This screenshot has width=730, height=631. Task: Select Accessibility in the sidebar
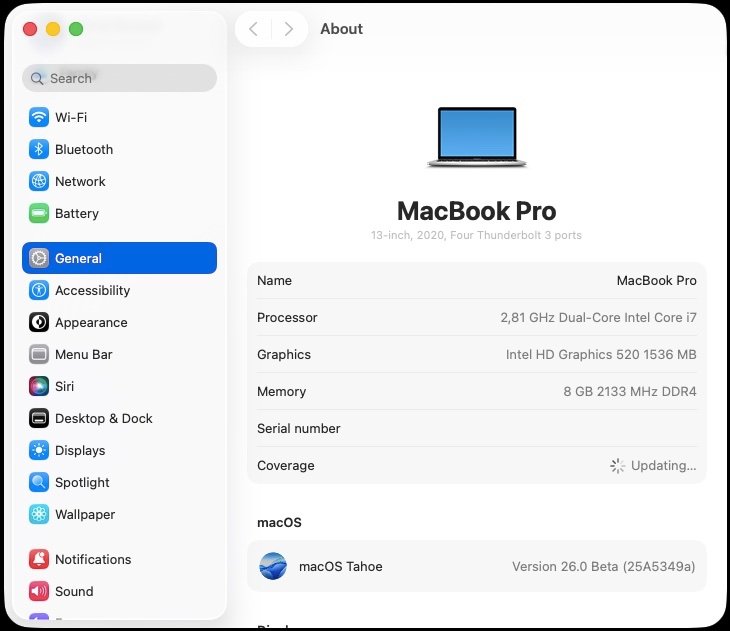tap(119, 290)
